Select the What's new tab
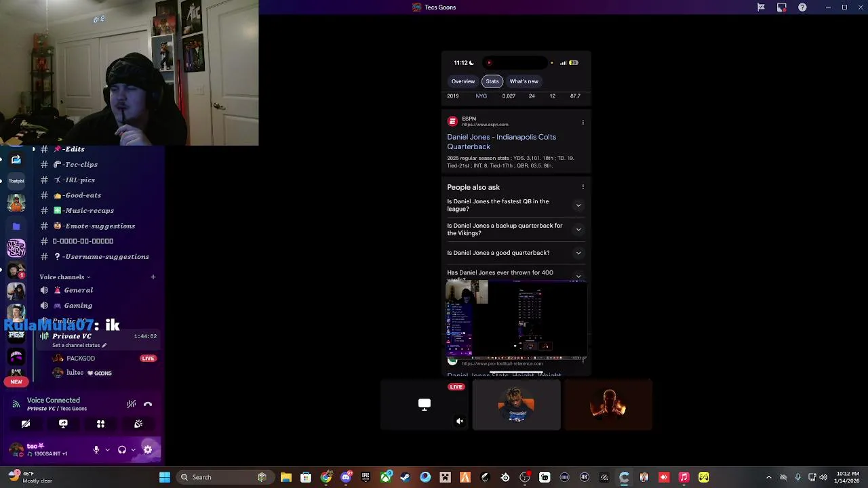The image size is (868, 488). 524,81
